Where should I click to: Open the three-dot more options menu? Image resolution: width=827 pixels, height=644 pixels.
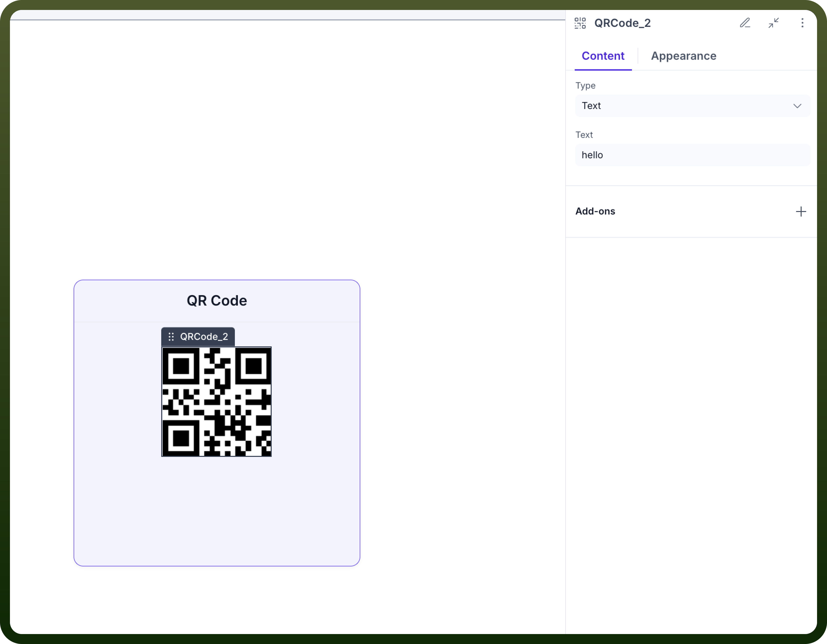point(802,23)
